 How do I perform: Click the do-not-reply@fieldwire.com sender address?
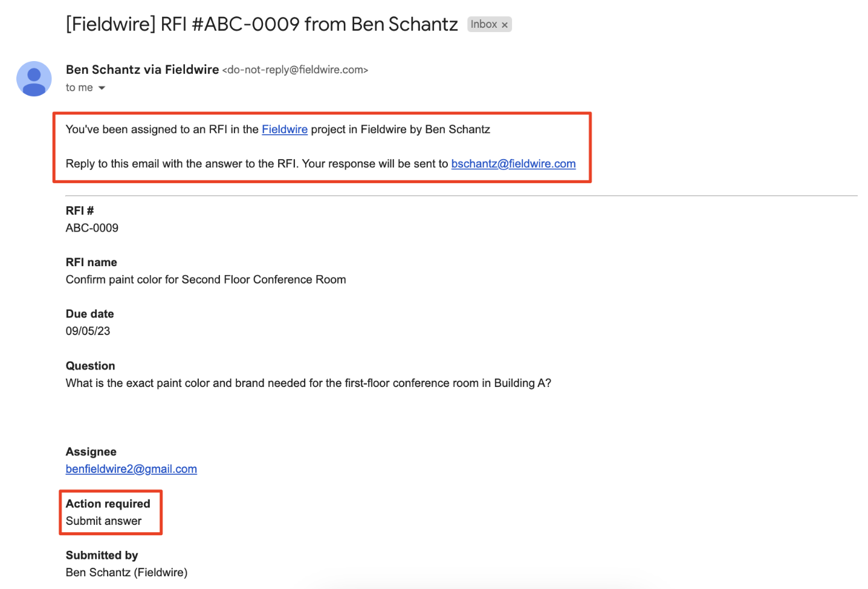(295, 70)
